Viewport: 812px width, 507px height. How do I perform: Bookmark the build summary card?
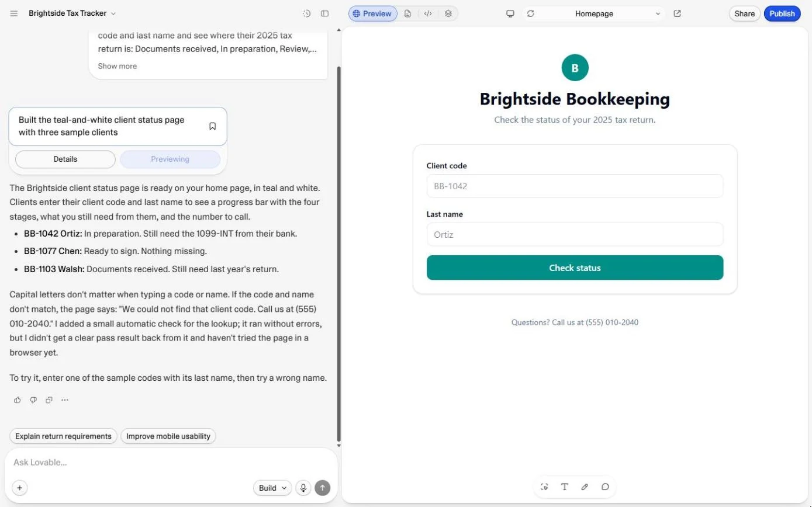pyautogui.click(x=213, y=126)
